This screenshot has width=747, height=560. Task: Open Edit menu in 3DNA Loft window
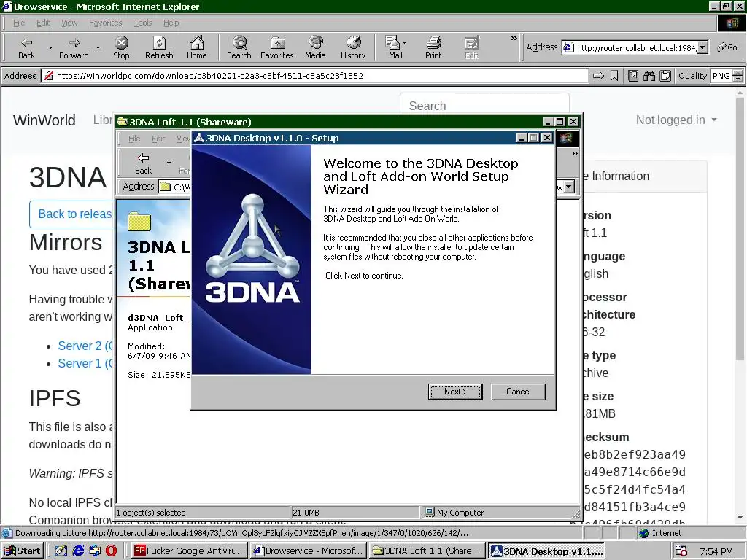[158, 139]
